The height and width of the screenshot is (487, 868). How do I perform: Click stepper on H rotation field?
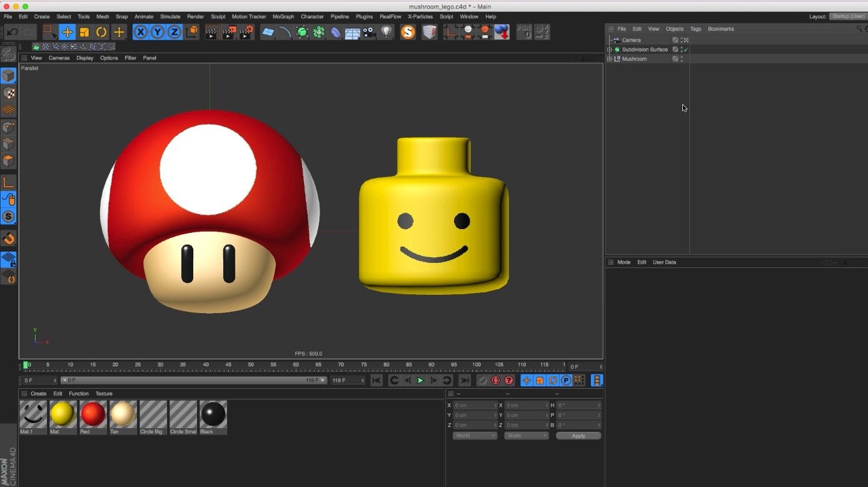click(x=598, y=406)
